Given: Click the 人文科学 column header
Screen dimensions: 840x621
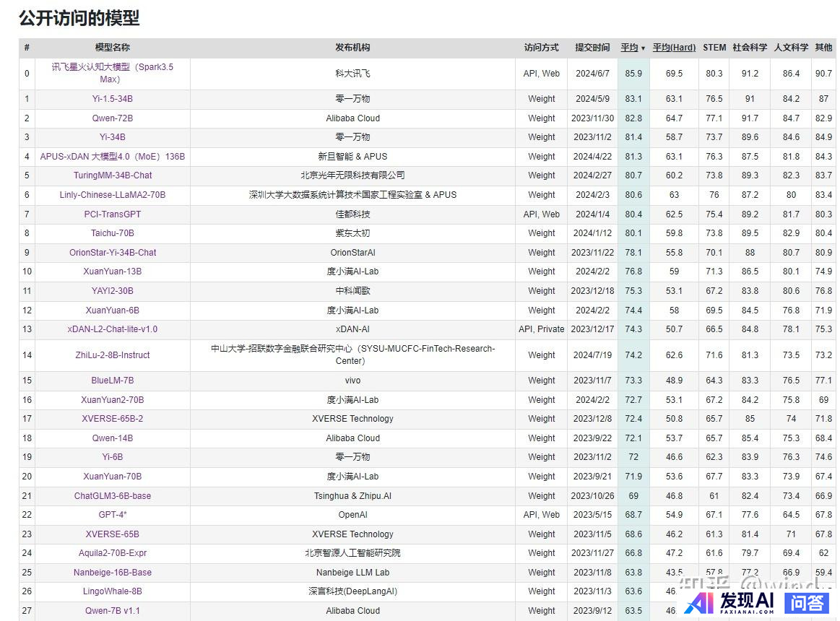Looking at the screenshot, I should point(792,48).
